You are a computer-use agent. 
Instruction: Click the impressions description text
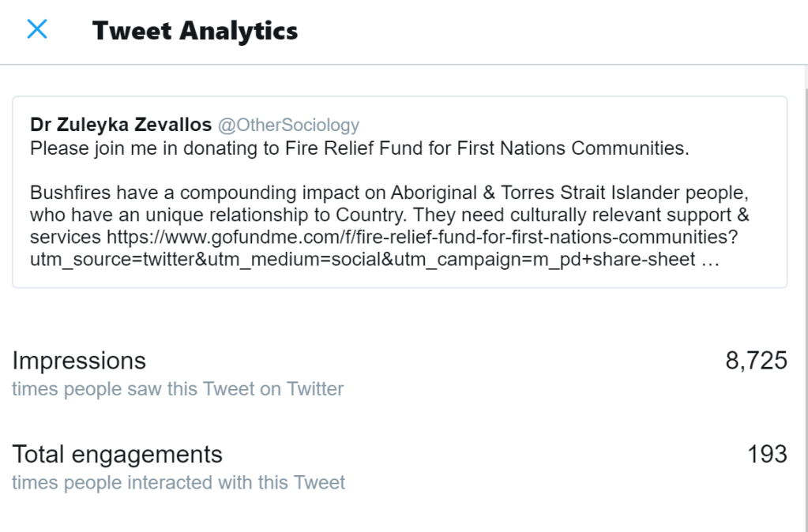point(177,389)
